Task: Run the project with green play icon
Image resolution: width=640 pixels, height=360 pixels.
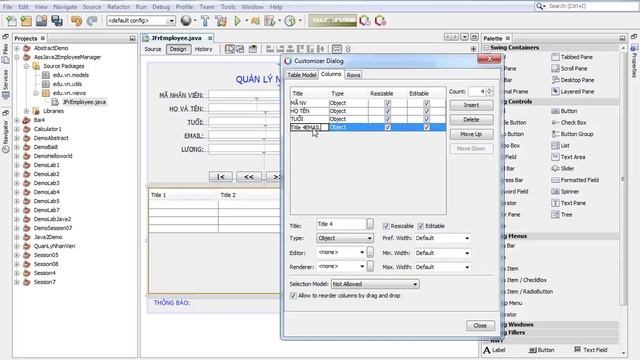Action: 237,21
